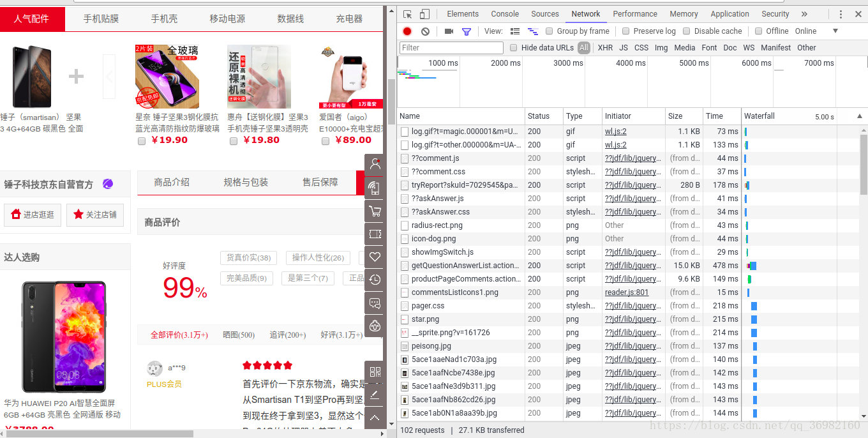Open the browsing history clock sidebar icon
The width and height of the screenshot is (868, 438).
[x=375, y=280]
